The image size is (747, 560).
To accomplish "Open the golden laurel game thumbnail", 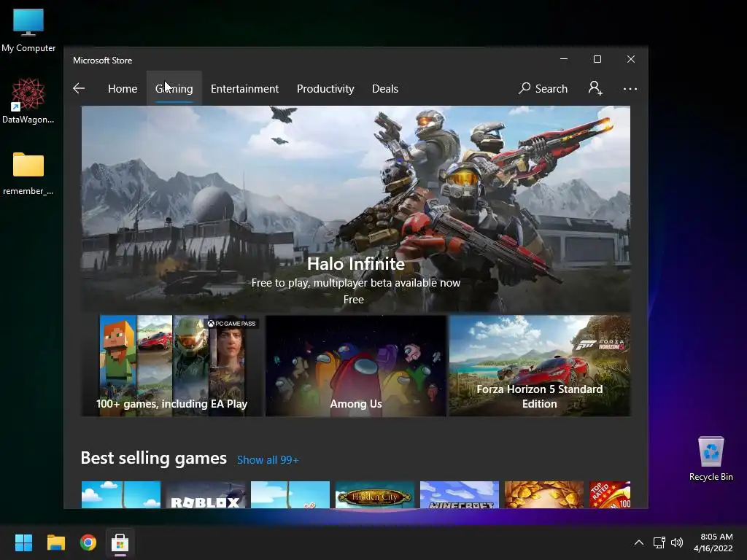I will (544, 495).
